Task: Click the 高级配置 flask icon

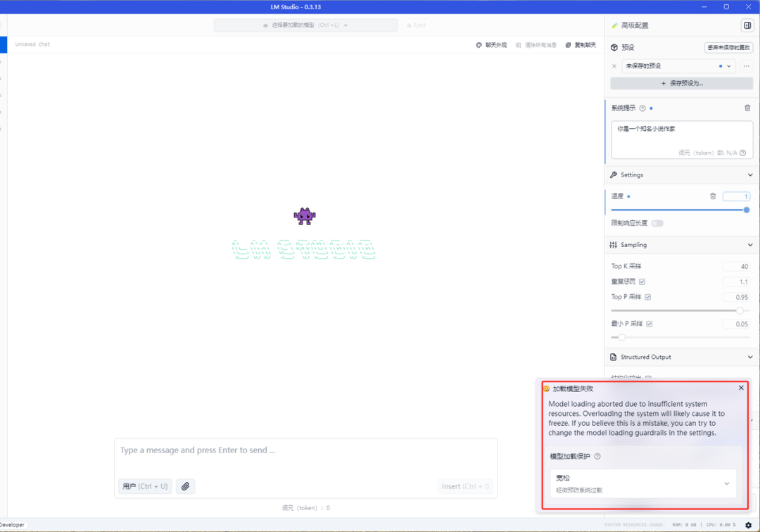Action: click(x=614, y=25)
